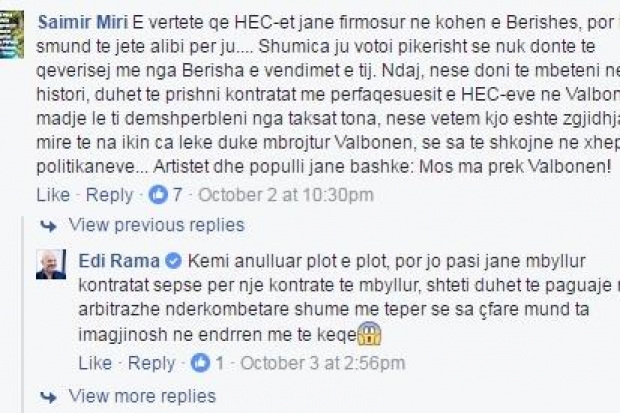Click the thumbs-up reaction icon beside 1
Viewport: 620px width, 413px height.
click(x=201, y=361)
